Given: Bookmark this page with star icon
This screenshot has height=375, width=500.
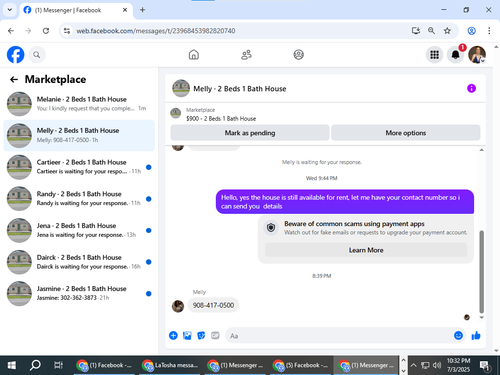Looking at the screenshot, I should [x=447, y=31].
